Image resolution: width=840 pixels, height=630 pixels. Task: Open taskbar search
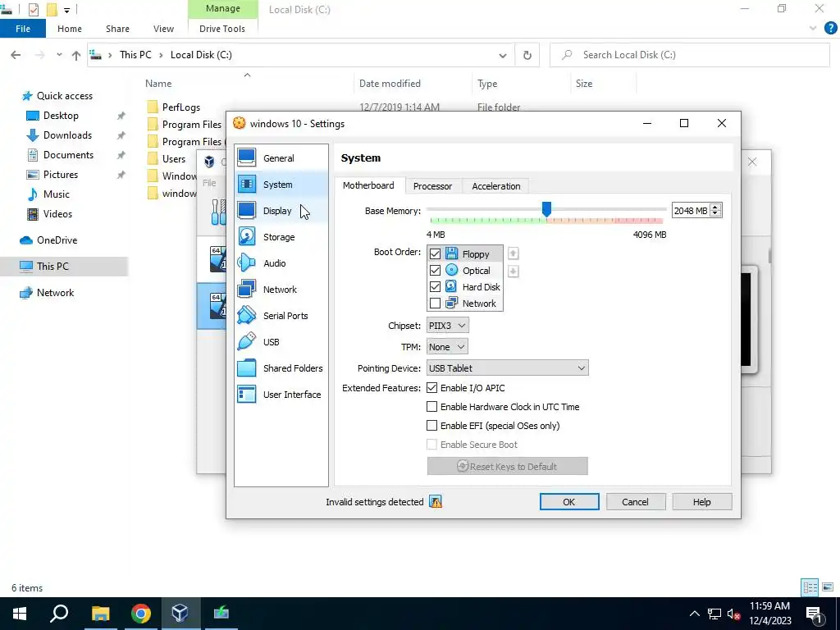click(59, 614)
